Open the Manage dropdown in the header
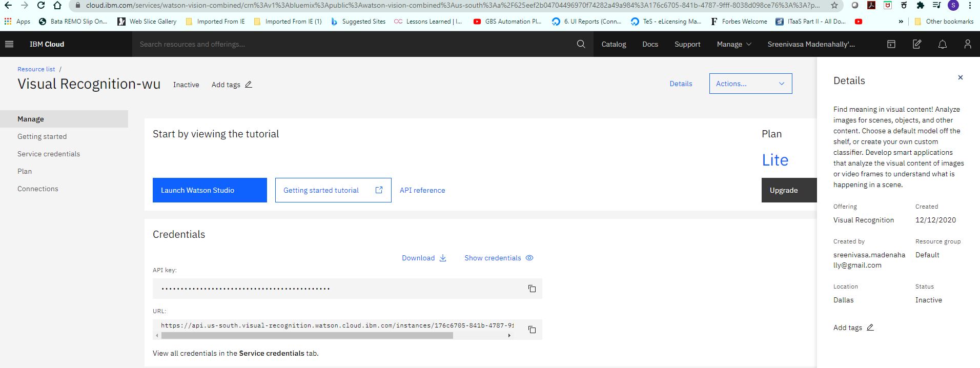This screenshot has height=368, width=980. tap(734, 44)
